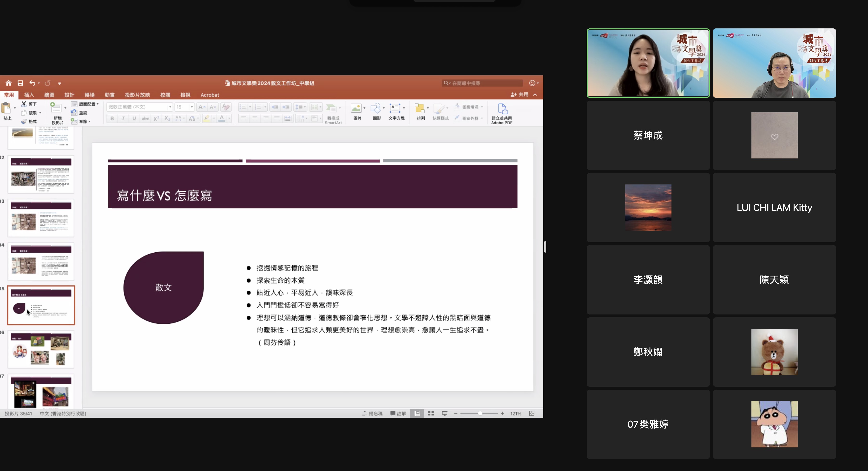Open the font color dropdown arrow
Image resolution: width=868 pixels, height=471 pixels.
point(229,118)
